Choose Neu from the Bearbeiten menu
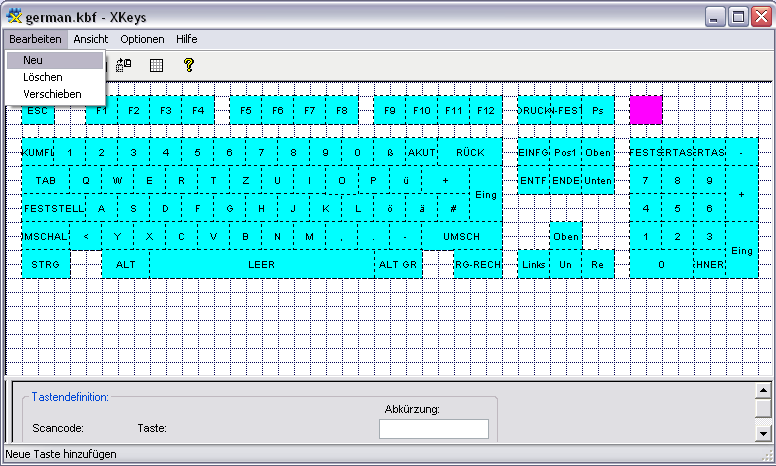Screen dimensions: 776x466 pos(55,60)
